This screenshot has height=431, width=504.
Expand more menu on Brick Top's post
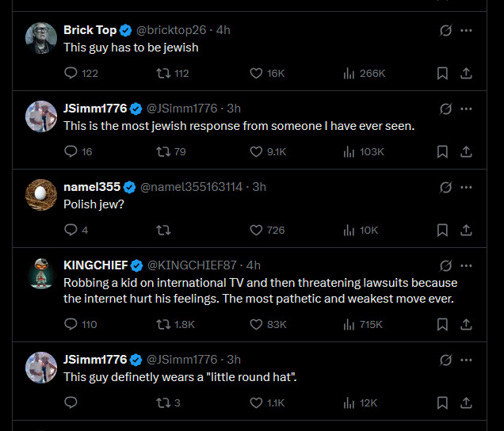point(467,30)
